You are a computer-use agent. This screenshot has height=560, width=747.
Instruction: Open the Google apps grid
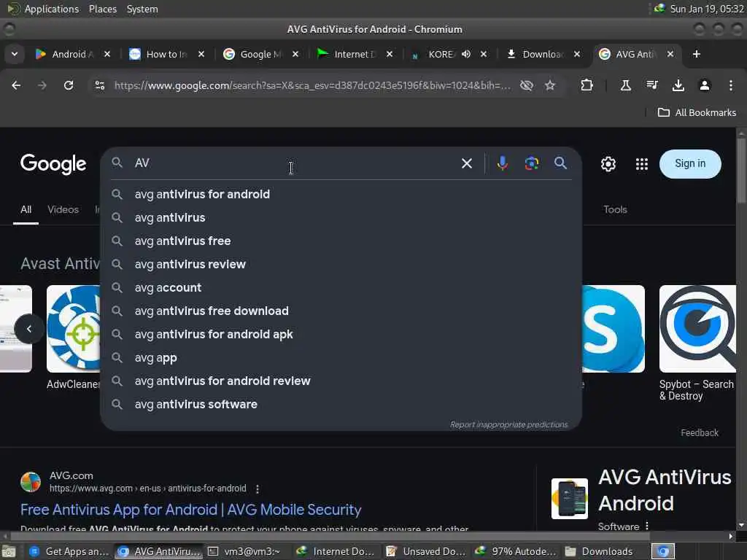point(642,164)
